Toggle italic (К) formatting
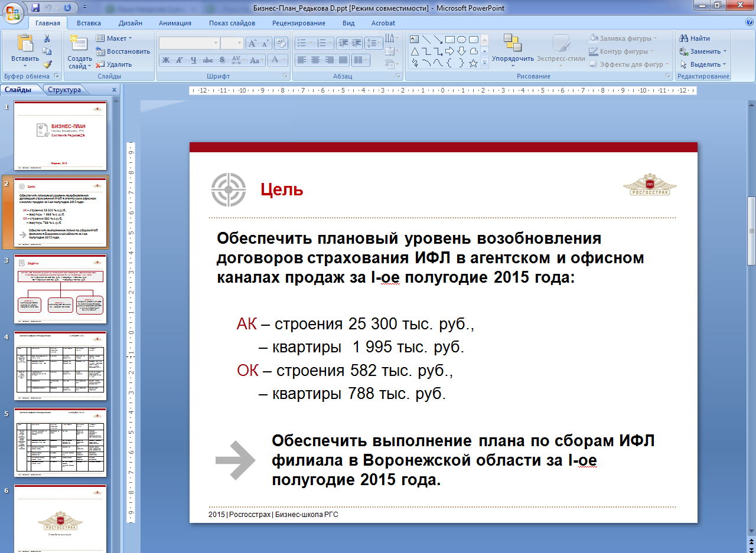 180,60
